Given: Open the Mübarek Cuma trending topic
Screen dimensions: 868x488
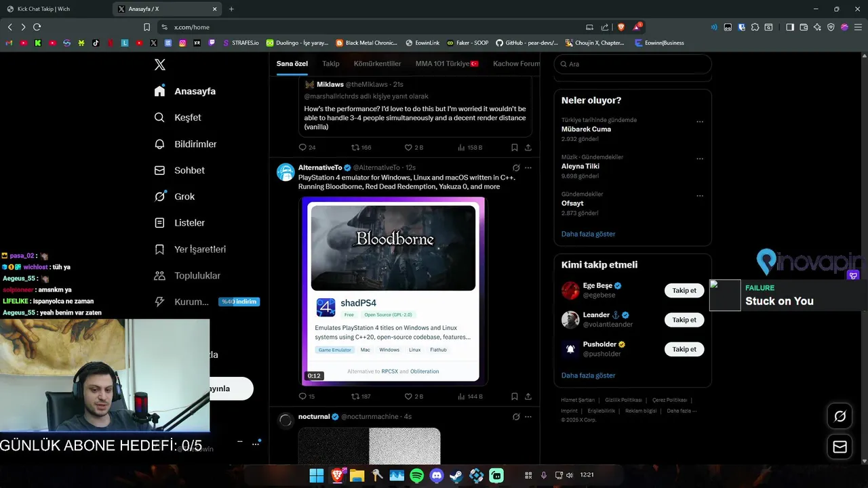Looking at the screenshot, I should click(x=586, y=129).
